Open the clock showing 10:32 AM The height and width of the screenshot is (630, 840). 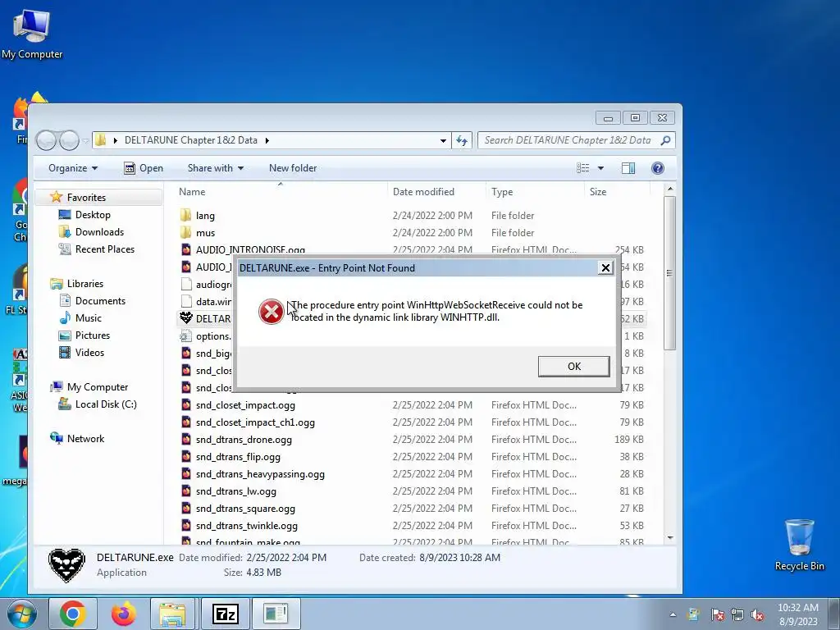(797, 614)
